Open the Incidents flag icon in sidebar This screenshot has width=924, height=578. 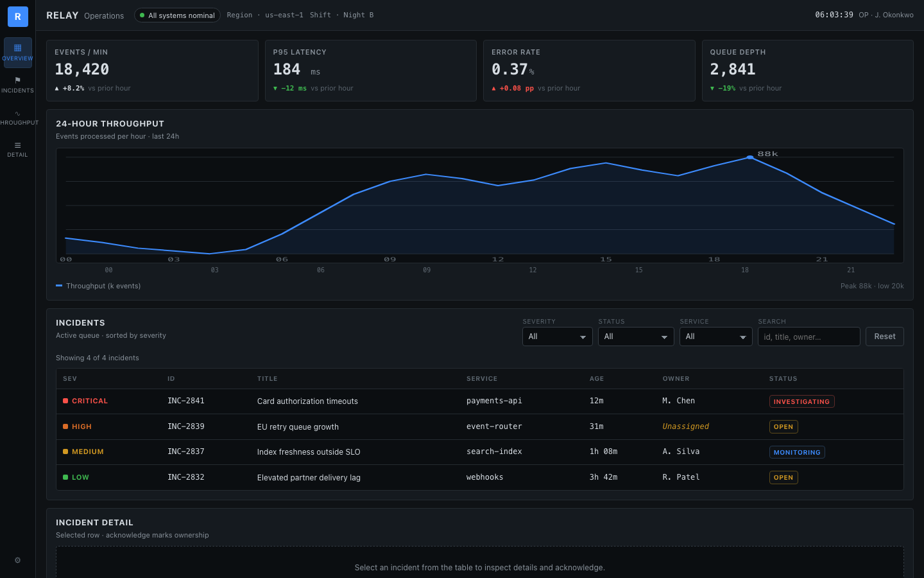coord(17,85)
